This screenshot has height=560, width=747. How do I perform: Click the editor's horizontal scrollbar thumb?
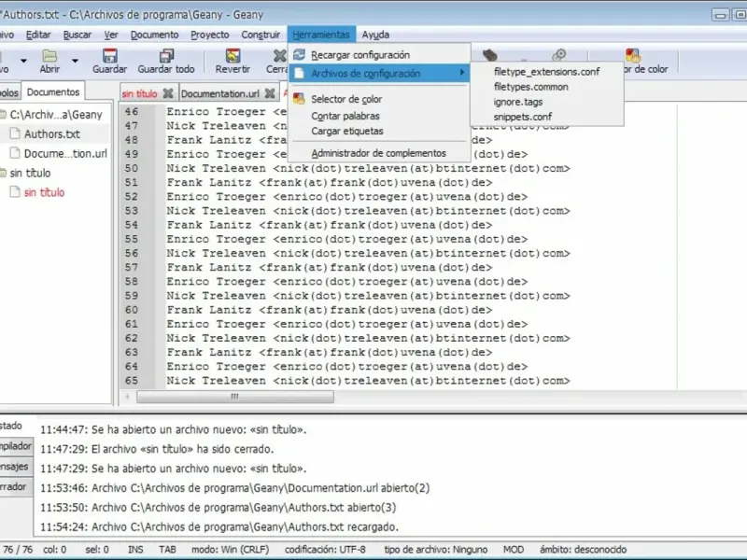[x=235, y=396]
